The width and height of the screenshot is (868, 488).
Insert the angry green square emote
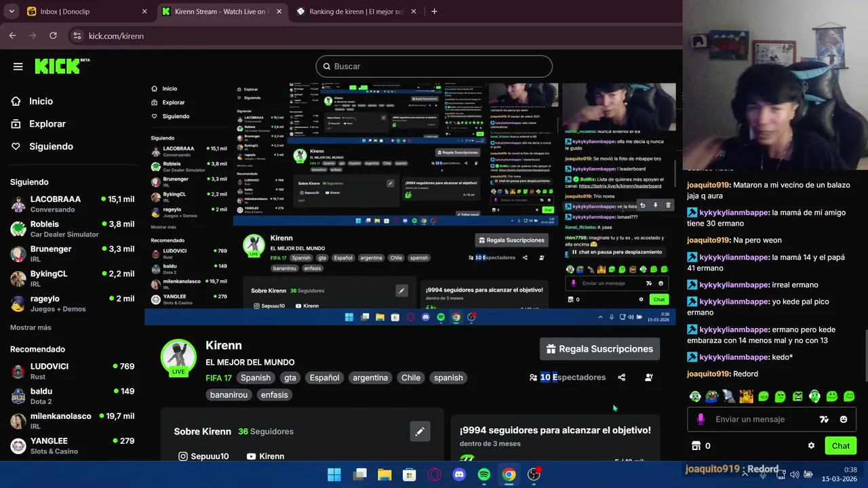(x=797, y=396)
